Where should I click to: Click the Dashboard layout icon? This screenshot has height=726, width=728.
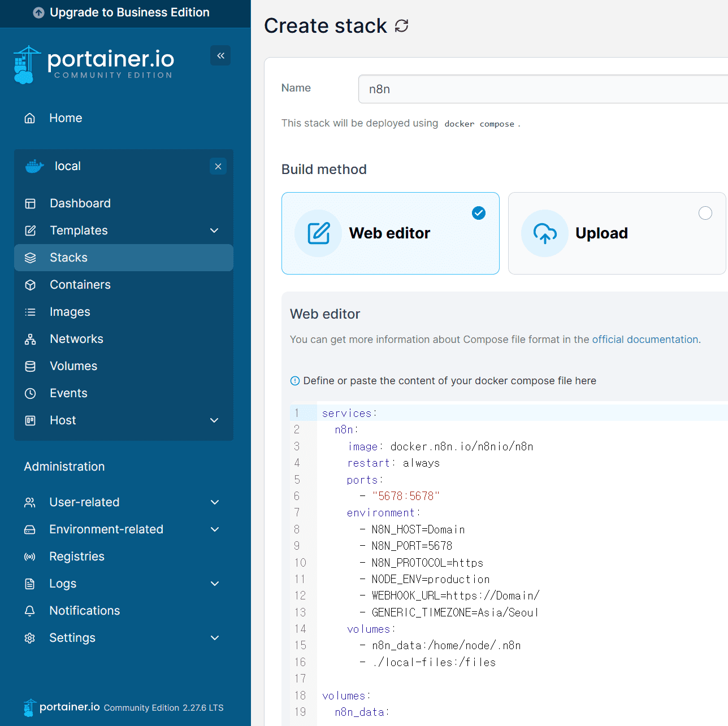(31, 203)
